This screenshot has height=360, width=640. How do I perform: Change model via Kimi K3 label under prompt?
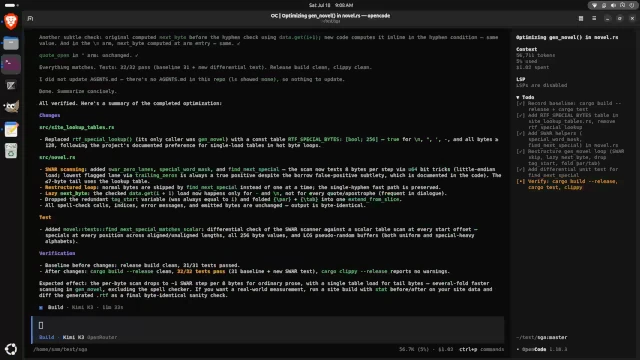coord(73,337)
